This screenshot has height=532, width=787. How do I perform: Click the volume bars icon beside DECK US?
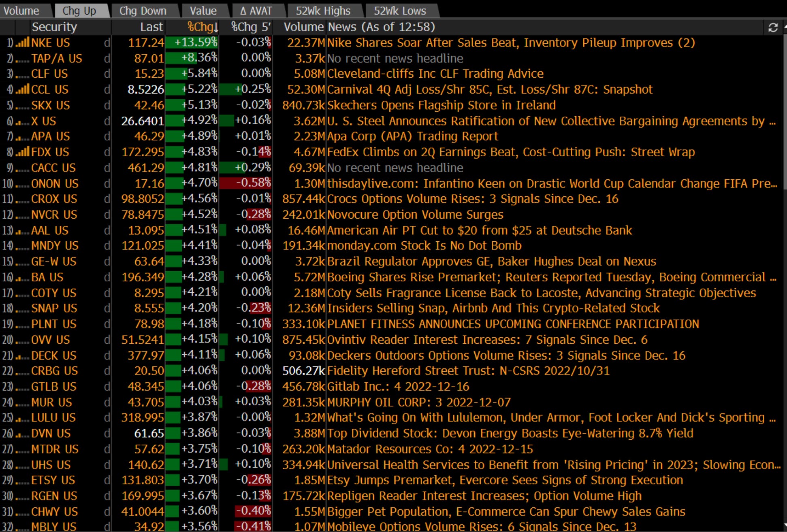coord(22,355)
